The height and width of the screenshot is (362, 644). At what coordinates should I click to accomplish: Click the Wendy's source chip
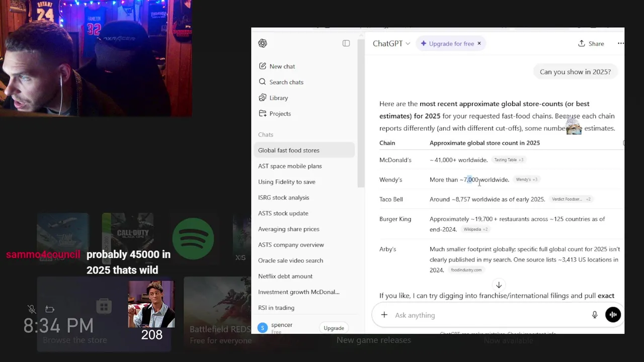[527, 179]
